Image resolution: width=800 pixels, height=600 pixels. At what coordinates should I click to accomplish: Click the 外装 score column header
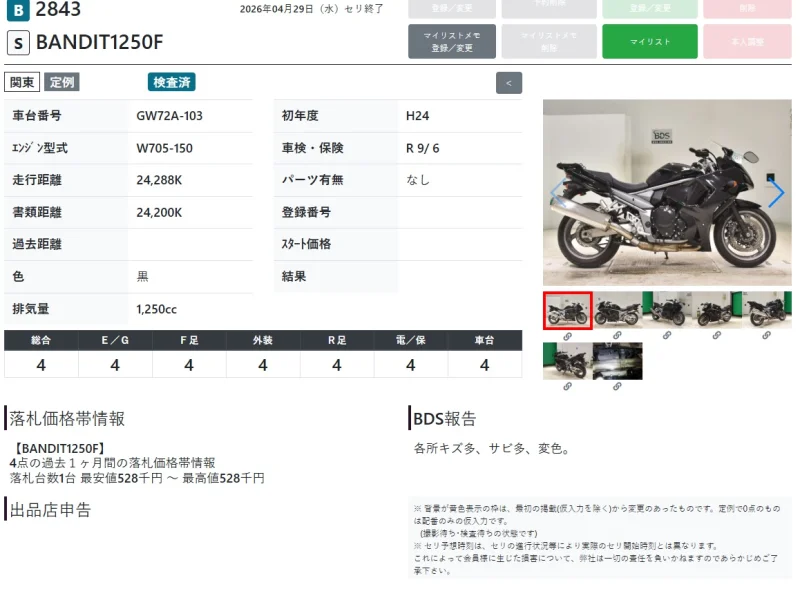pos(263,340)
